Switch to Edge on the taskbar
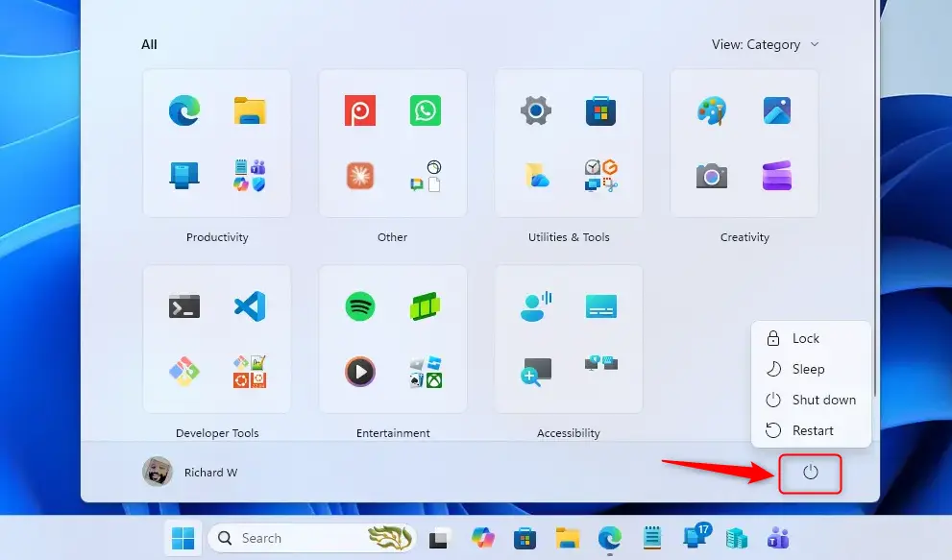 pos(610,538)
